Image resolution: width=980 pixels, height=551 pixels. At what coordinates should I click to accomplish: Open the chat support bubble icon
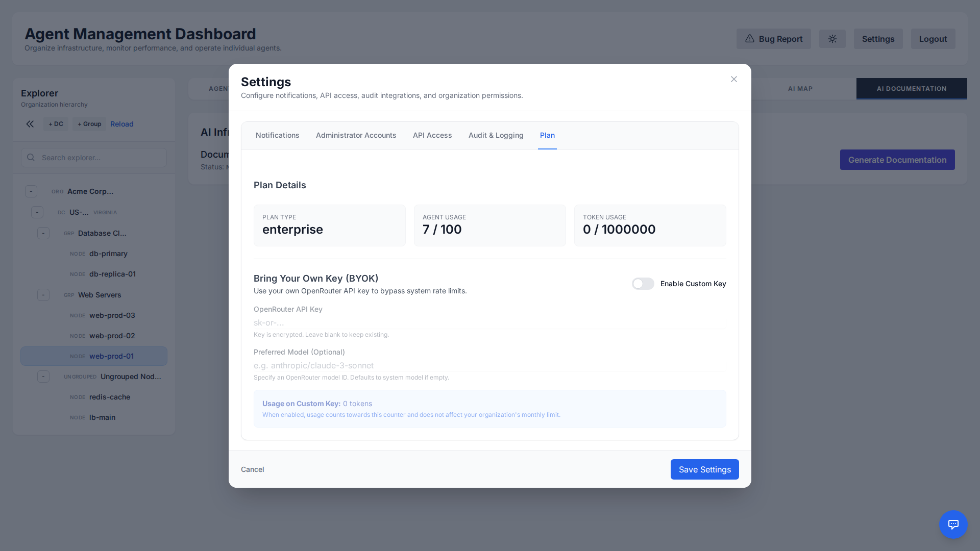(953, 524)
